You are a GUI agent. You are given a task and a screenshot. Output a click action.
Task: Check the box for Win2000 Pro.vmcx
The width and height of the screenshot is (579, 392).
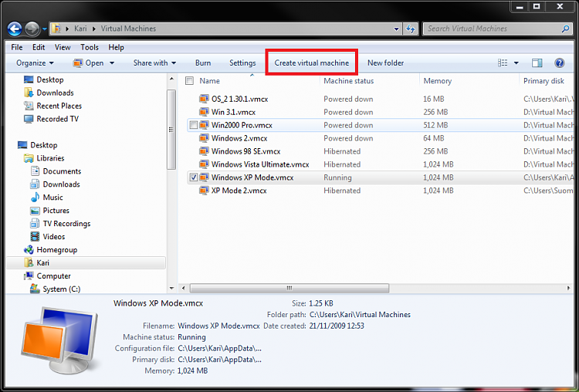click(x=193, y=125)
